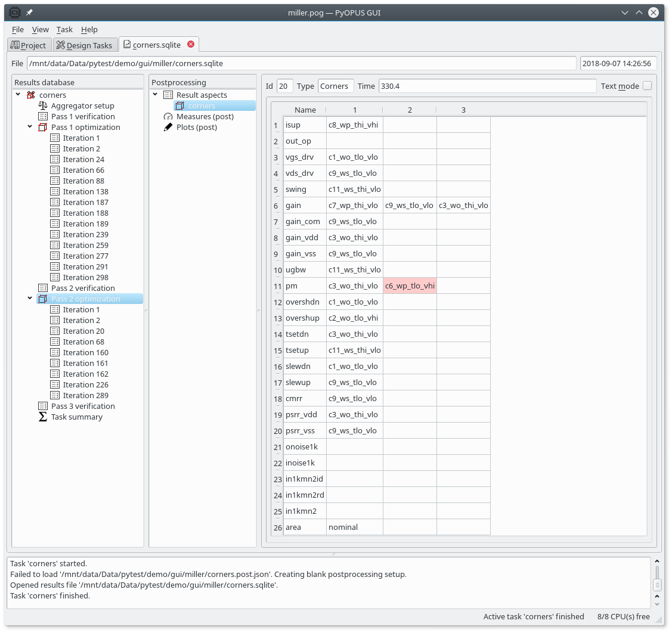This screenshot has height=633, width=672.
Task: Click the Task summary sigma icon
Action: tap(43, 417)
